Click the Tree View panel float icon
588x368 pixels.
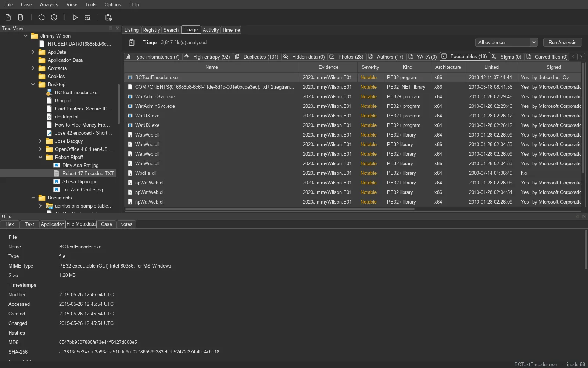(111, 28)
